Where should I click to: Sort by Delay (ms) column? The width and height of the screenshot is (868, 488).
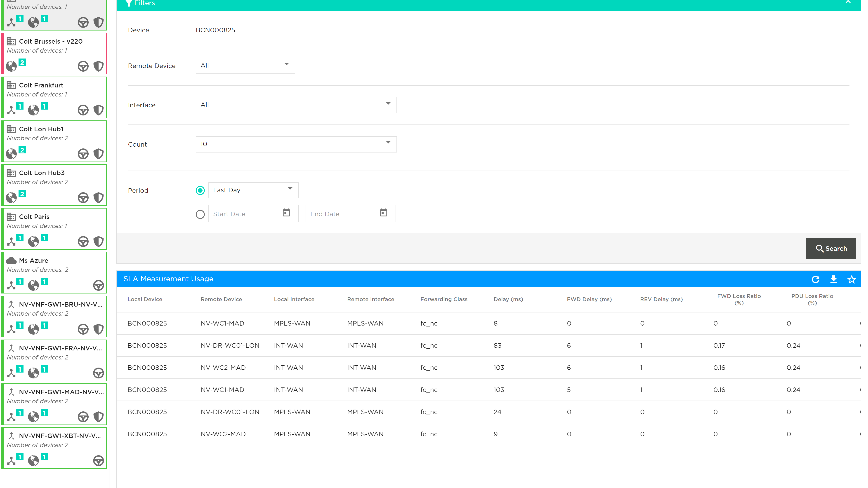pos(508,299)
